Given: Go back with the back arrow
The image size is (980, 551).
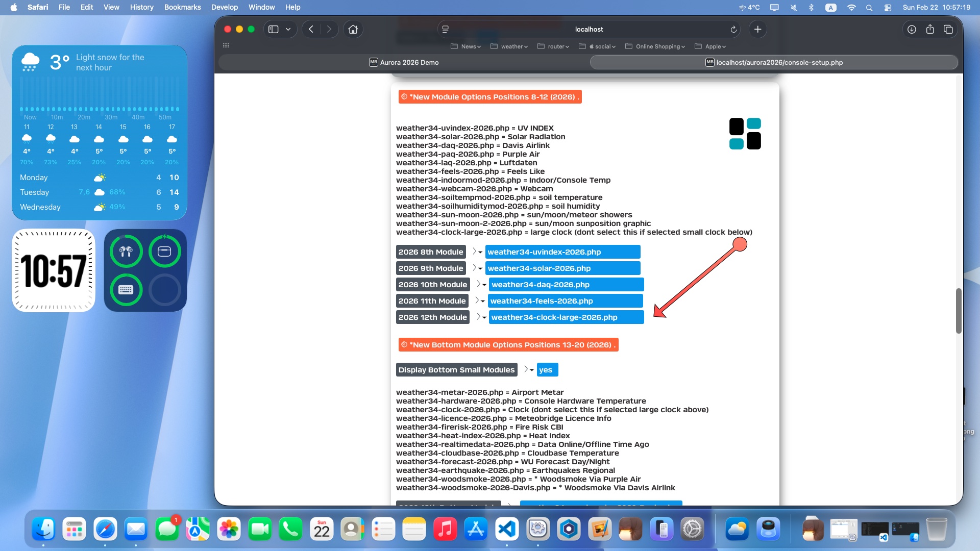Looking at the screenshot, I should [311, 29].
